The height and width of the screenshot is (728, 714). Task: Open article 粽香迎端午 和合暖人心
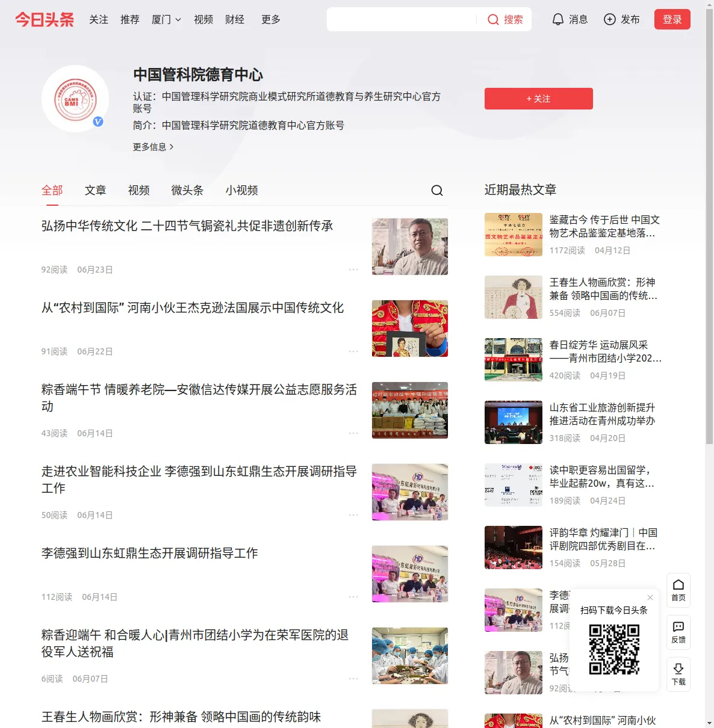tap(195, 644)
